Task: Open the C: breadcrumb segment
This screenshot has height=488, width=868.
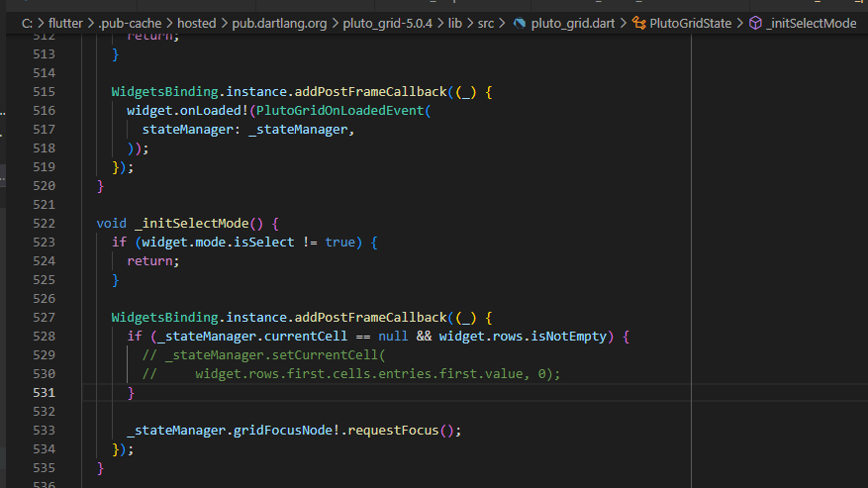Action: 27,24
